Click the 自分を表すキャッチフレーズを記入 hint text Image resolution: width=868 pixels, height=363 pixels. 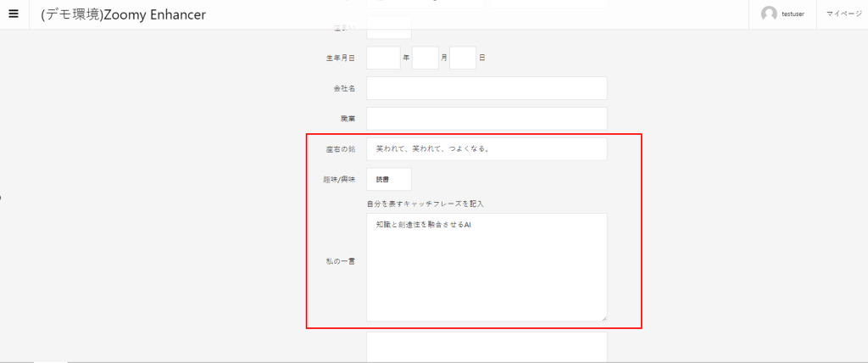click(x=425, y=204)
